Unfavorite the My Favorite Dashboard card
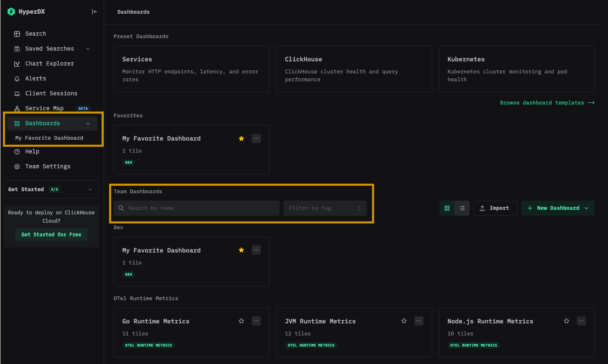The image size is (608, 364). (x=241, y=138)
